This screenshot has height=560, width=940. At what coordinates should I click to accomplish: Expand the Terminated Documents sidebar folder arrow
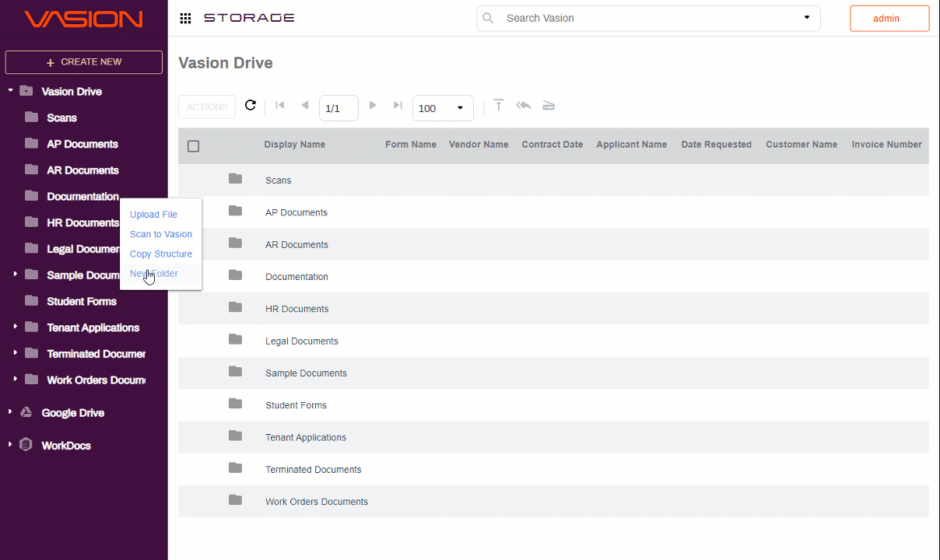[x=15, y=353]
